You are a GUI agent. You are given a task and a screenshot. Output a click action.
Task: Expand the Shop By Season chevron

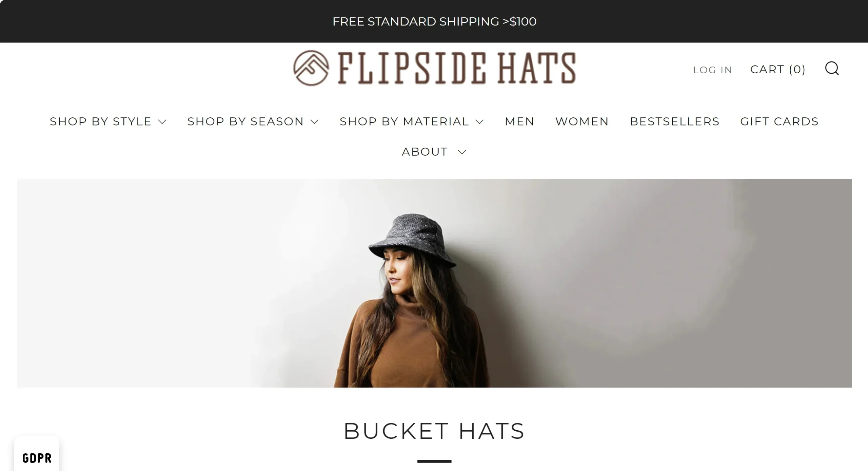pos(315,122)
